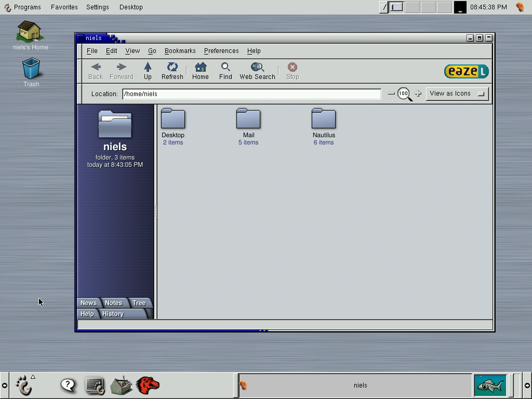
Task: Launch Mozilla from the taskbar
Action: [x=148, y=385]
